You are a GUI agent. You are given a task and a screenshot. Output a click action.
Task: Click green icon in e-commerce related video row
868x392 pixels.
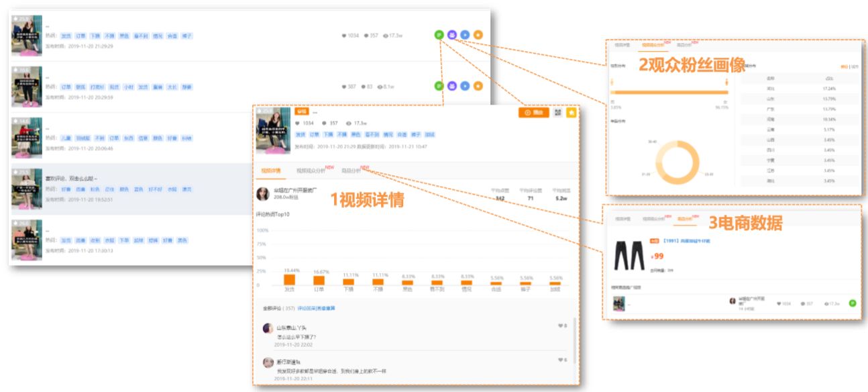853,303
